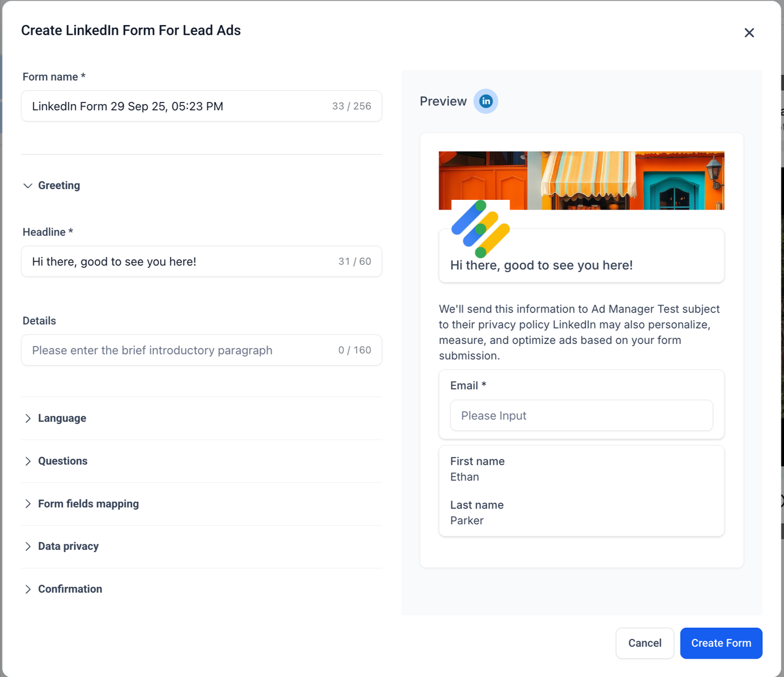The image size is (784, 677).
Task: Click the Headline text field
Action: [x=179, y=262]
